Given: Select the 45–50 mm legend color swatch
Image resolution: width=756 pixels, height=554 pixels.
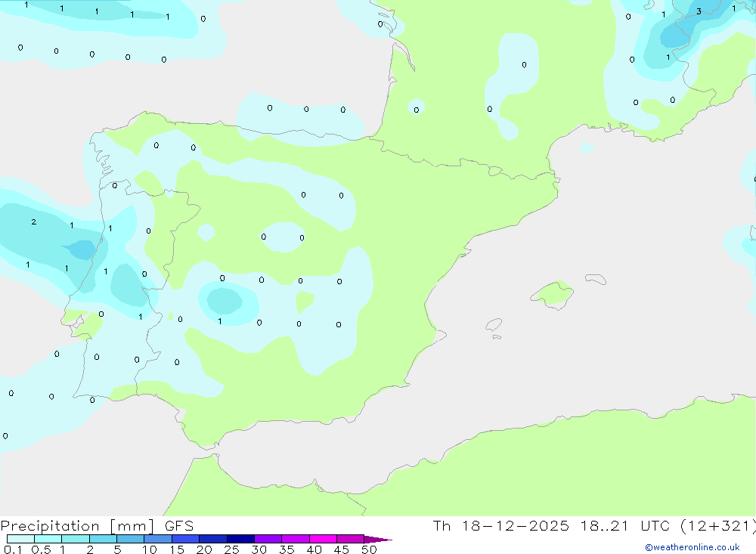Looking at the screenshot, I should [351, 539].
